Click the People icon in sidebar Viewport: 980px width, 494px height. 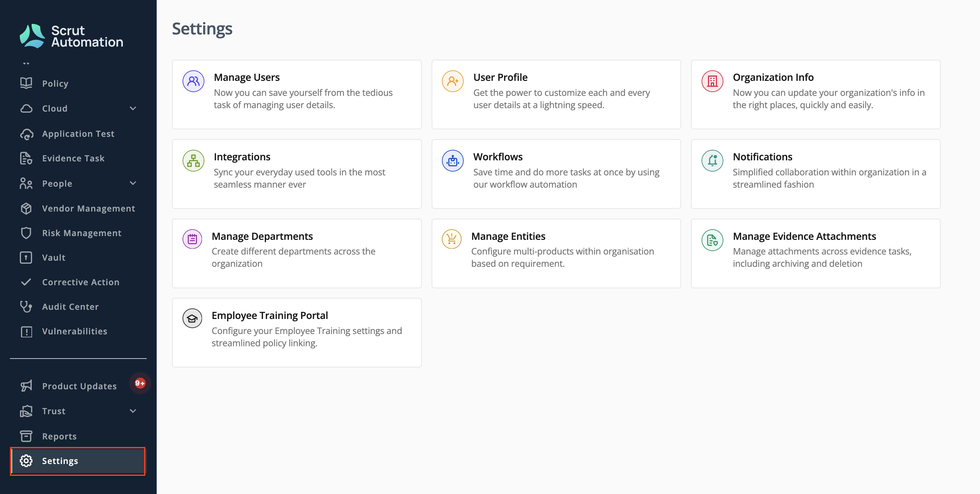coord(26,184)
